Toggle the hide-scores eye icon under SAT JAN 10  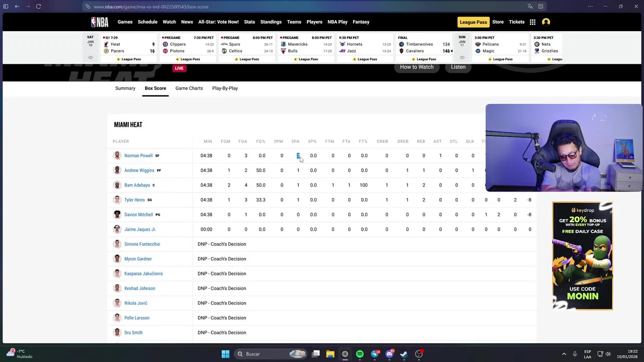91,58
